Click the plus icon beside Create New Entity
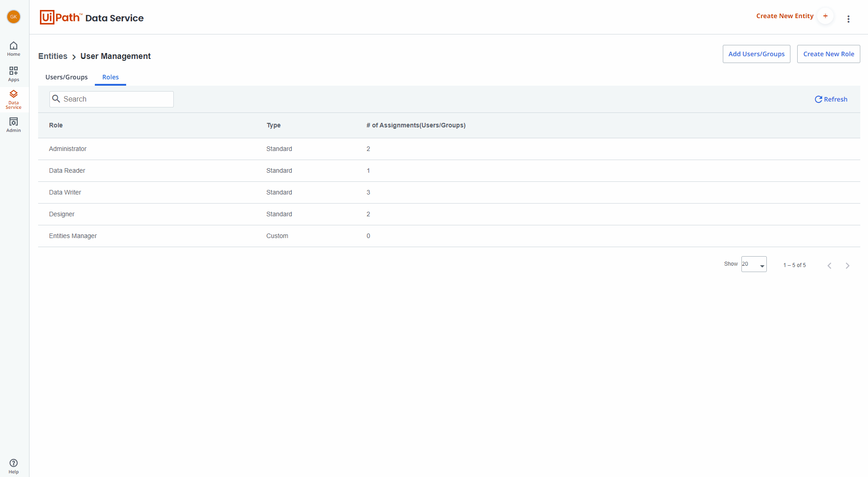This screenshot has height=477, width=868. pos(825,16)
